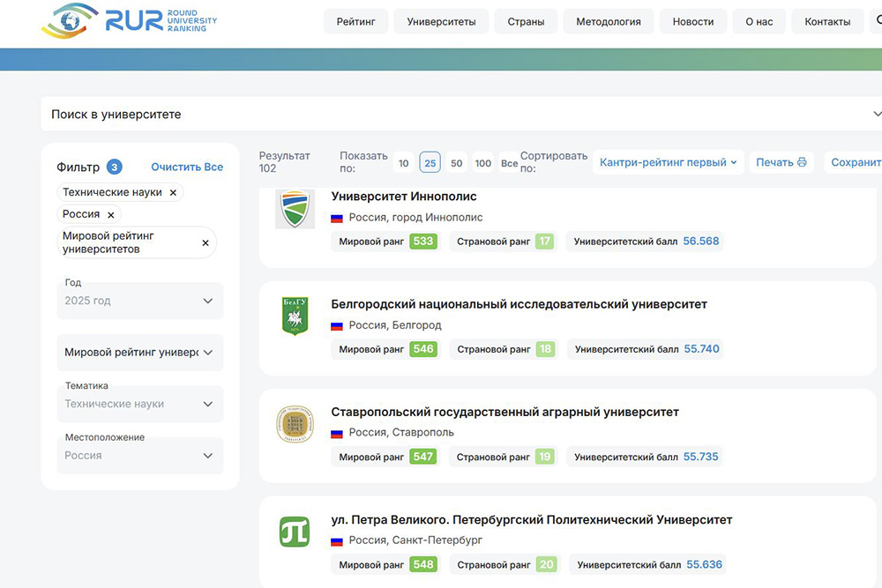The image size is (882, 588).
Task: Click the Polytechnic University green logo
Action: click(295, 532)
